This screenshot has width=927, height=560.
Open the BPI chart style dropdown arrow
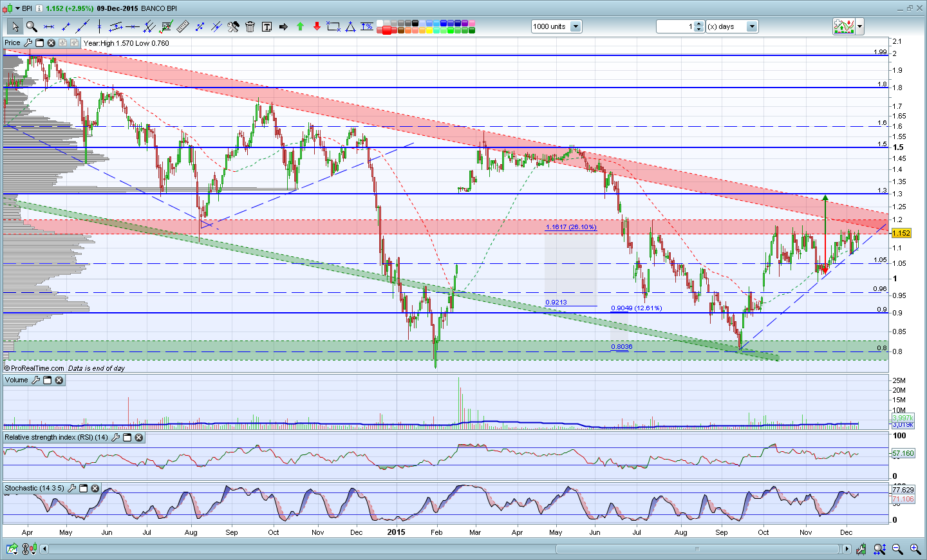click(x=18, y=8)
